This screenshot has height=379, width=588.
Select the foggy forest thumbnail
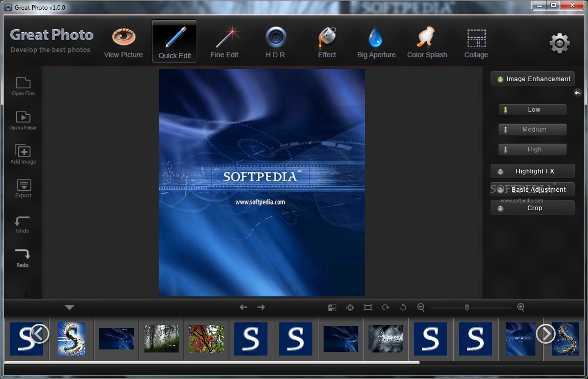click(161, 339)
